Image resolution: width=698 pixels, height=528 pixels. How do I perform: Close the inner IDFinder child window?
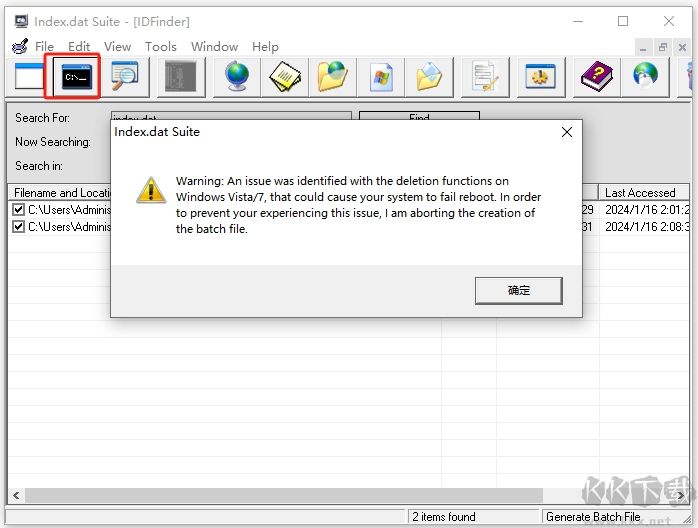click(x=682, y=47)
